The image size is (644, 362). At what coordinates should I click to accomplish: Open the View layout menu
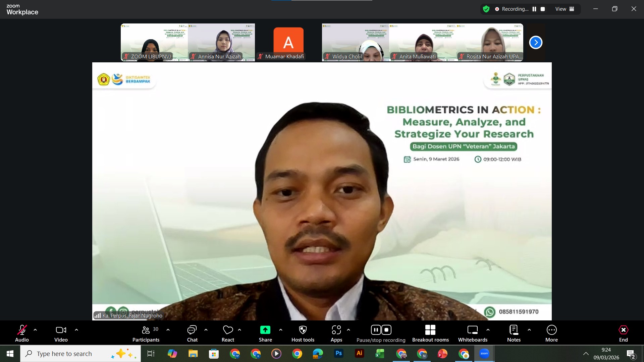[565, 9]
